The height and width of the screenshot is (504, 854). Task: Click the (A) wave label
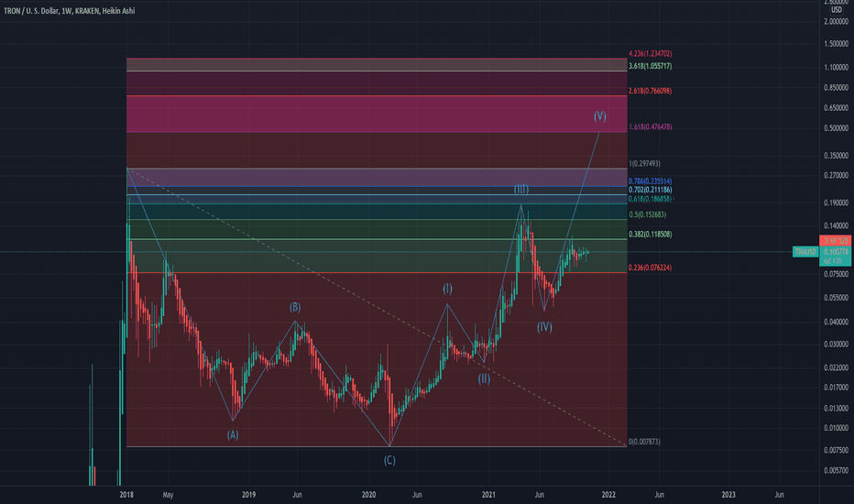(x=233, y=434)
